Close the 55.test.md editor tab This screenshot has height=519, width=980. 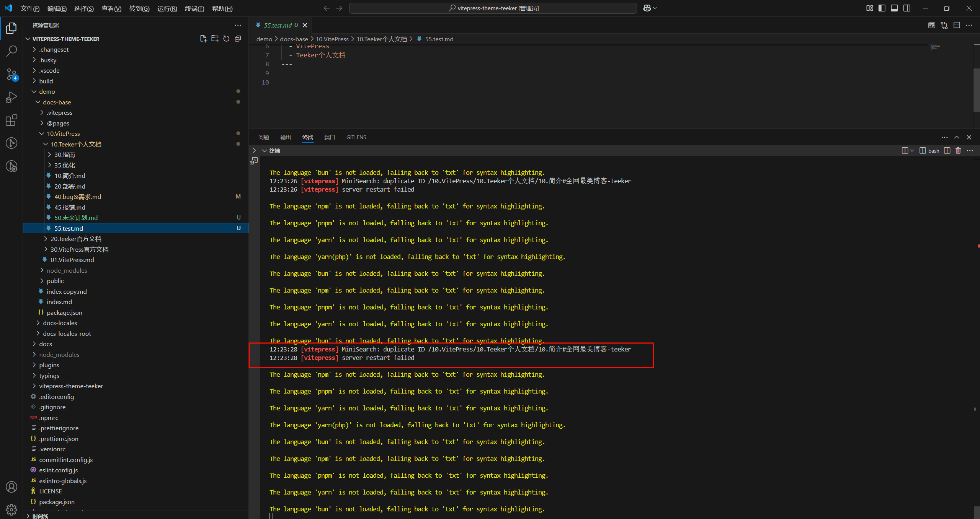click(305, 25)
